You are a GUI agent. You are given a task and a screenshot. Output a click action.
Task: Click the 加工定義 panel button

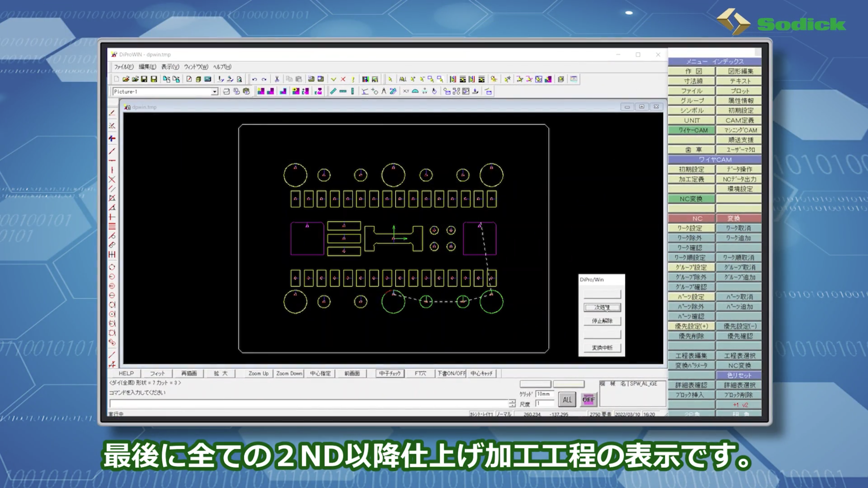coord(692,179)
